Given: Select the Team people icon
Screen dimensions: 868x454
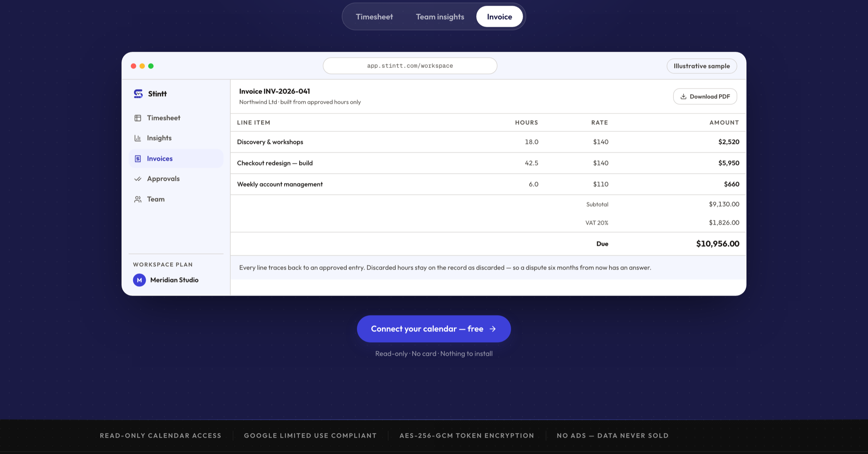Looking at the screenshot, I should coord(138,199).
